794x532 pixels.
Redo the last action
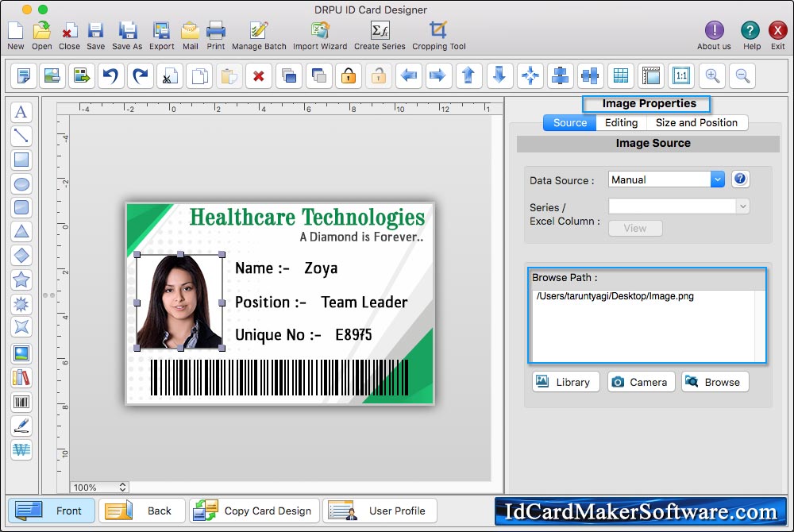click(141, 76)
